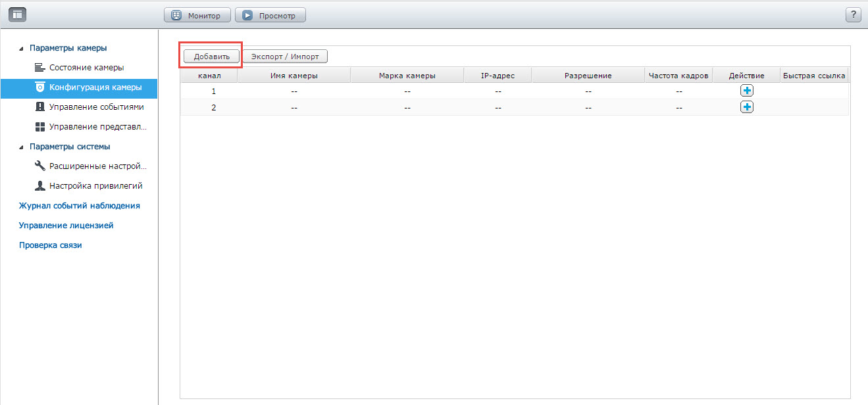
Task: Toggle the sidebar panel icon at top-left
Action: [16, 14]
